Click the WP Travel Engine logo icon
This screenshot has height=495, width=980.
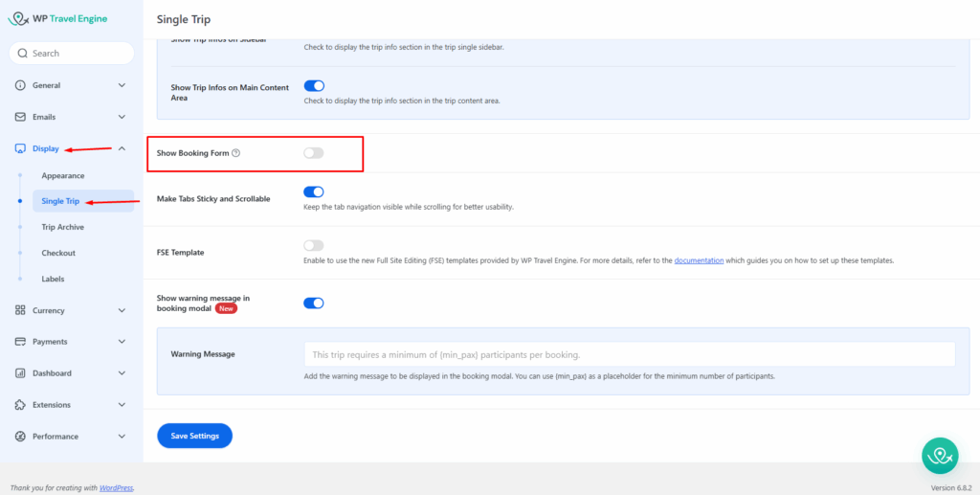tap(18, 18)
